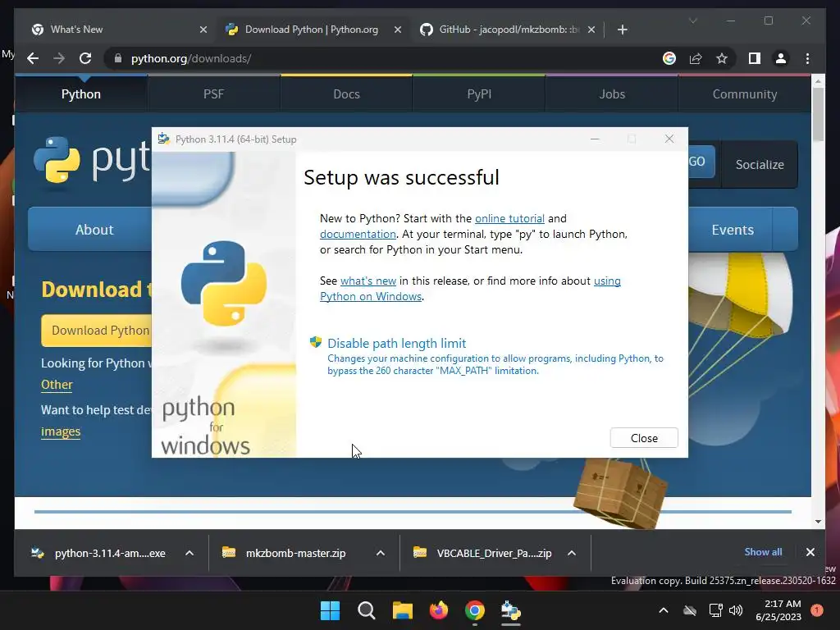
Task: Click the python.org logo
Action: coord(91,160)
